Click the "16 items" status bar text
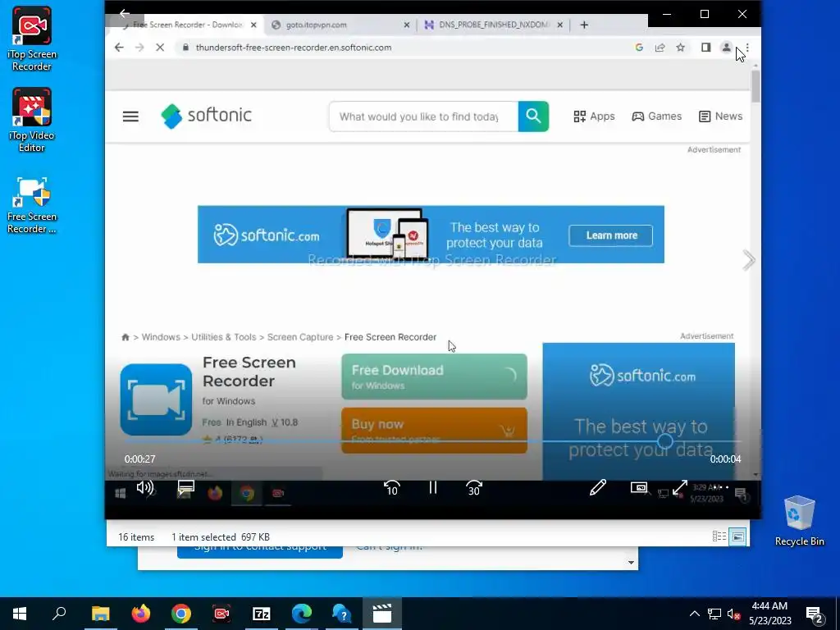This screenshot has height=630, width=840. (136, 536)
